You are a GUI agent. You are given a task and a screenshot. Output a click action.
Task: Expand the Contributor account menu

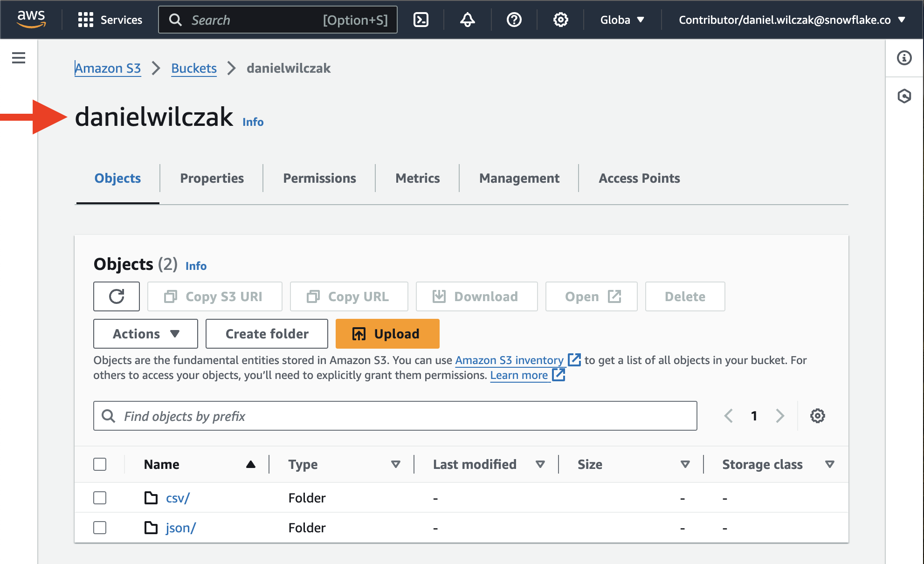(792, 20)
